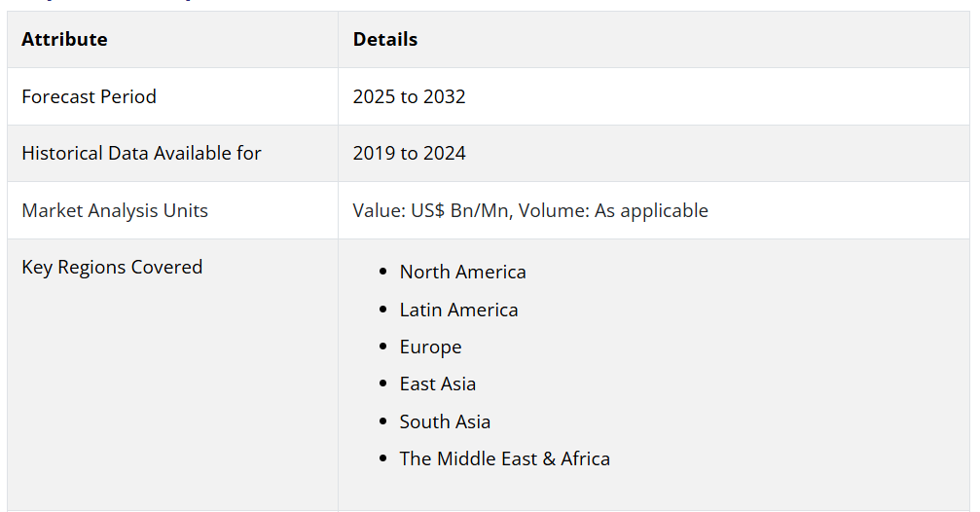Click the 2019 to 2024 value
This screenshot has height=512, width=980.
pos(409,153)
